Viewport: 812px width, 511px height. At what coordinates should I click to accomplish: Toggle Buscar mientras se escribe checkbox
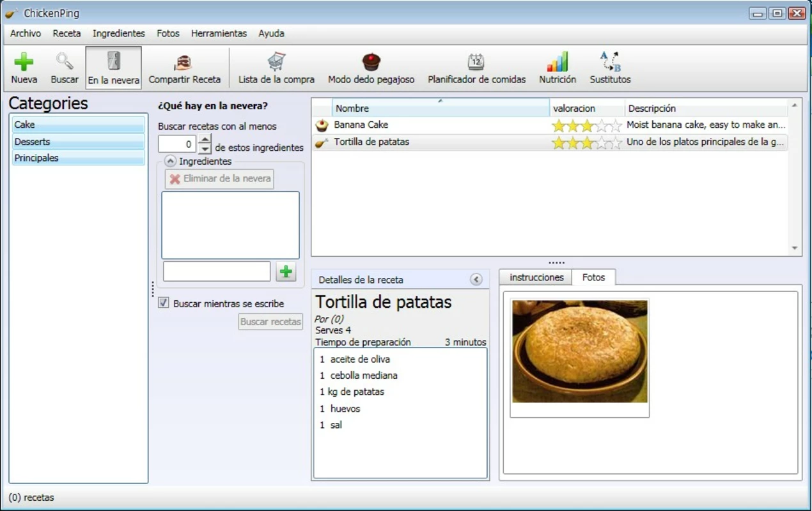point(164,303)
